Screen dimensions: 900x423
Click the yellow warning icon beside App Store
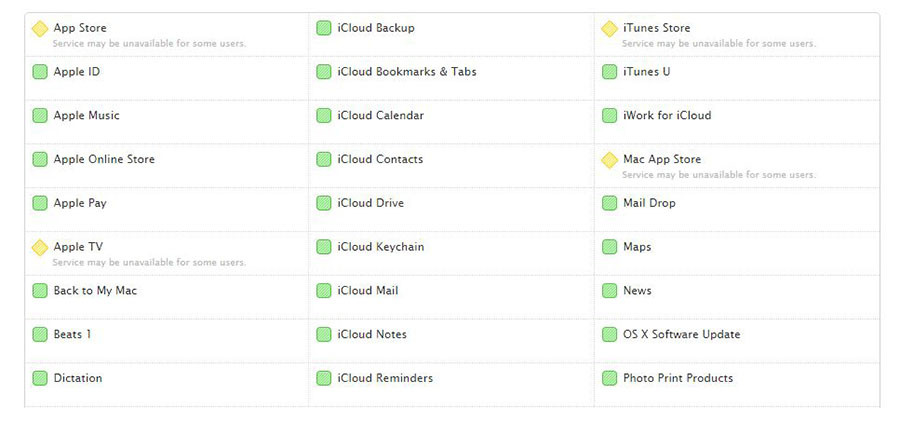click(x=40, y=29)
